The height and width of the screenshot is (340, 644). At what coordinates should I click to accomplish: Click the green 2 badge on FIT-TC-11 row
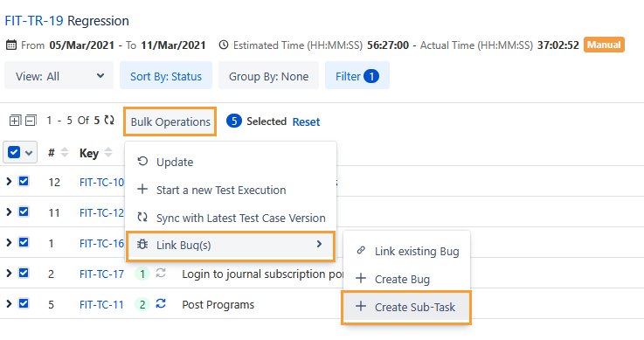(142, 305)
